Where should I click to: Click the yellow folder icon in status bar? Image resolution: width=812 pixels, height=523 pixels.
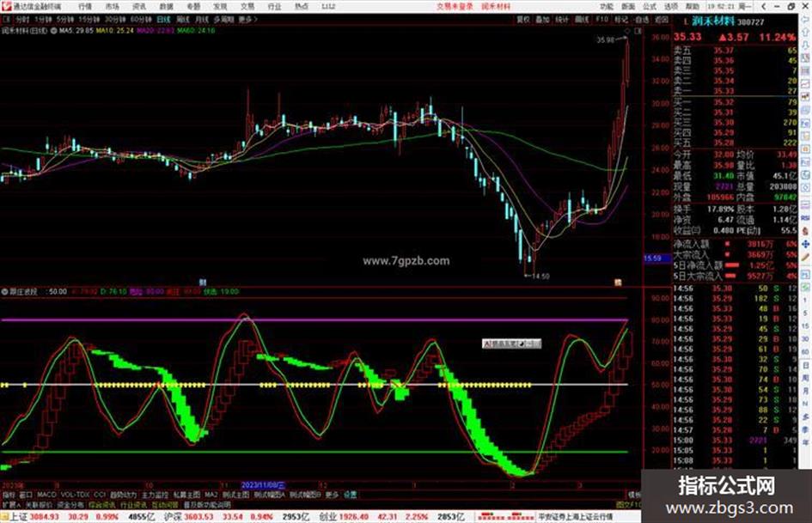(x=4, y=517)
